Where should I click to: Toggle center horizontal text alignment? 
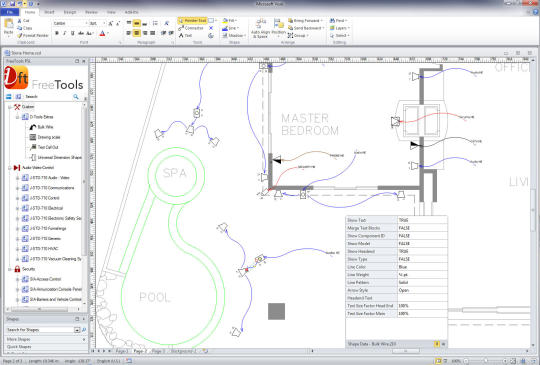click(x=136, y=33)
